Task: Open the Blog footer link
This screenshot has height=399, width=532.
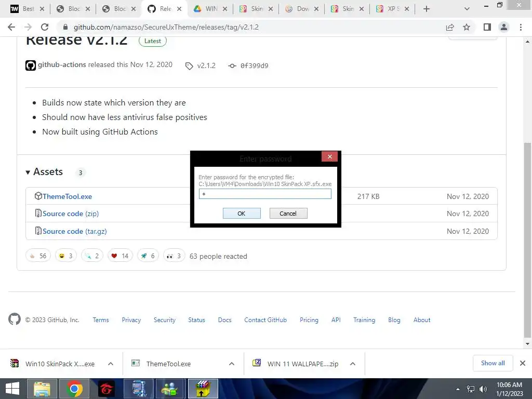Action: click(x=394, y=320)
